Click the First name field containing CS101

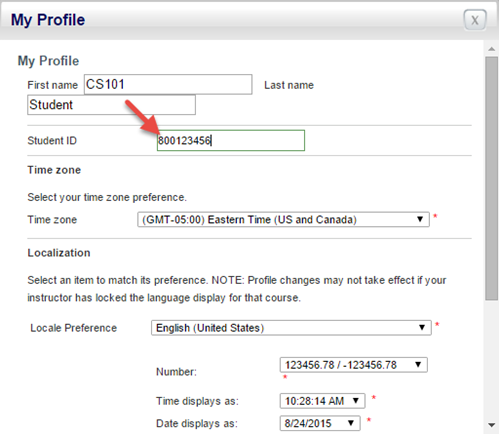click(168, 84)
